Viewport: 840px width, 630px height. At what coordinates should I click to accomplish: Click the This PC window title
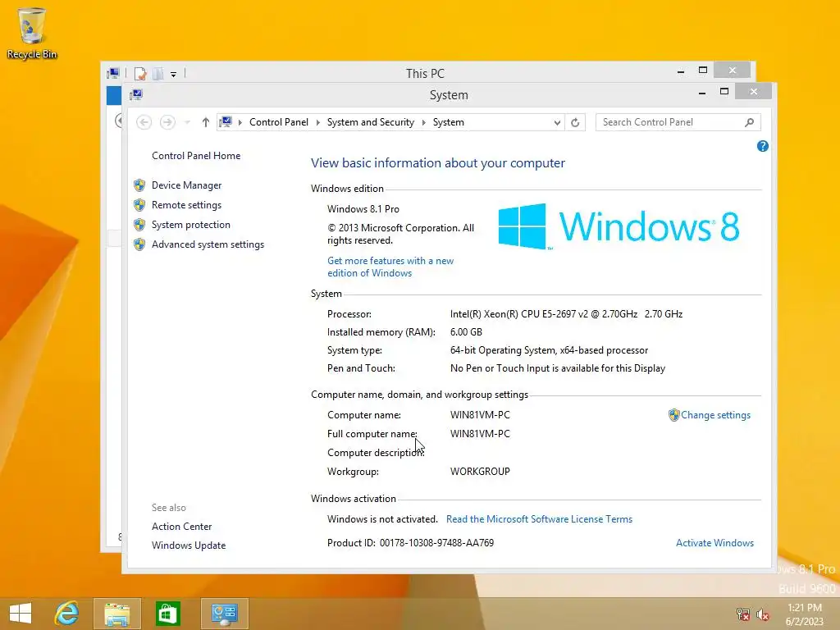425,73
